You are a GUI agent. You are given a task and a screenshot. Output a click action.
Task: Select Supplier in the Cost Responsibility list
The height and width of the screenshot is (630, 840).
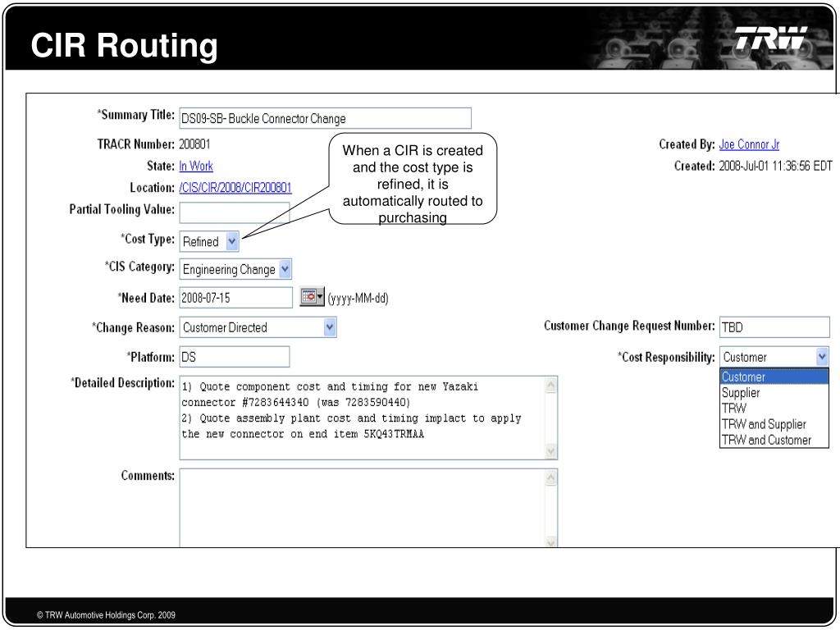click(x=774, y=393)
